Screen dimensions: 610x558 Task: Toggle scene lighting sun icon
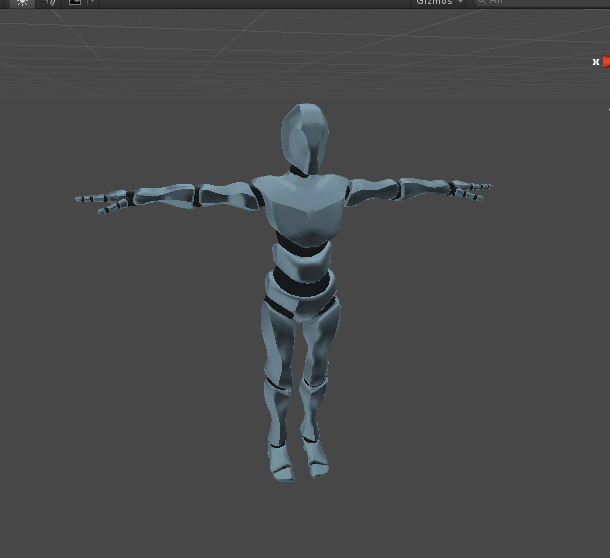pyautogui.click(x=22, y=3)
